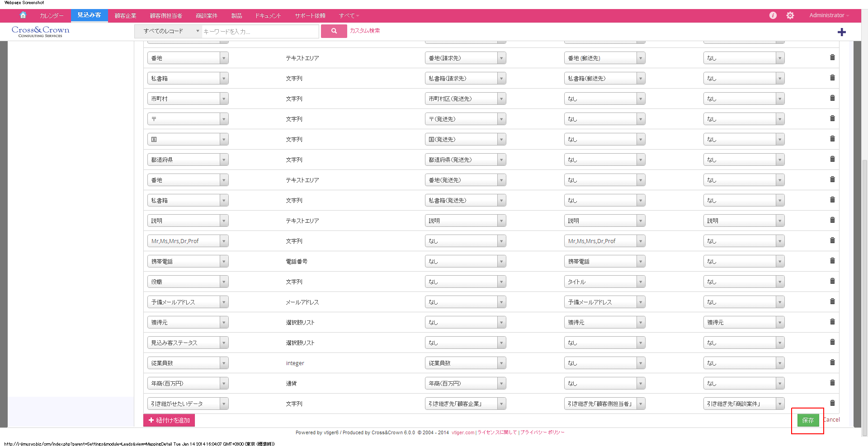Expand the 引き継ぎ先「商談案件」 dropdown
Viewport: 868px width, 446px height.
coord(744,404)
